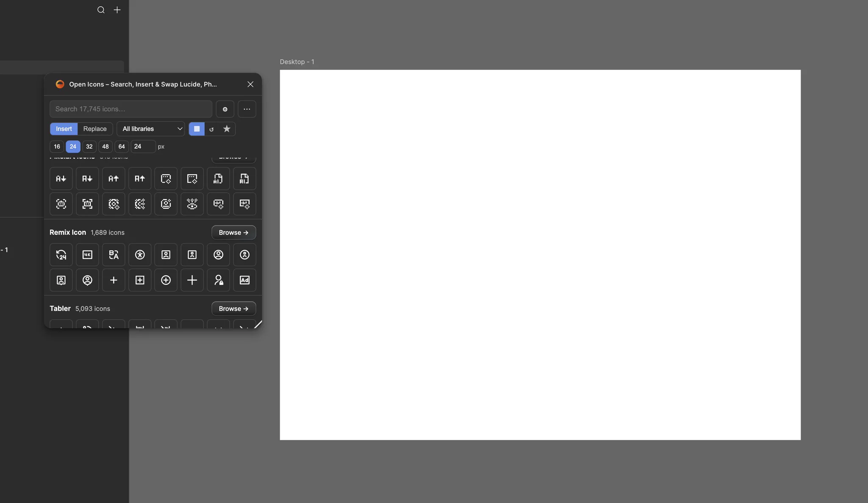Insert the Remix translate icon

point(114,255)
